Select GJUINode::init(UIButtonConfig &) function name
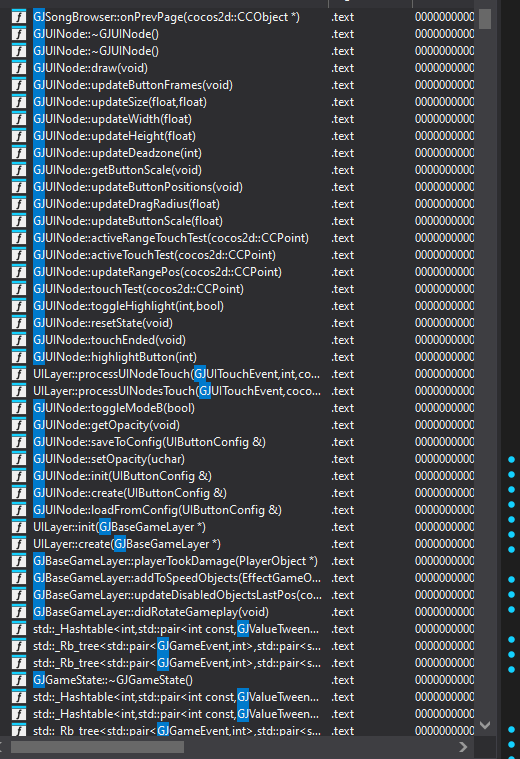The width and height of the screenshot is (520, 759). 122,476
